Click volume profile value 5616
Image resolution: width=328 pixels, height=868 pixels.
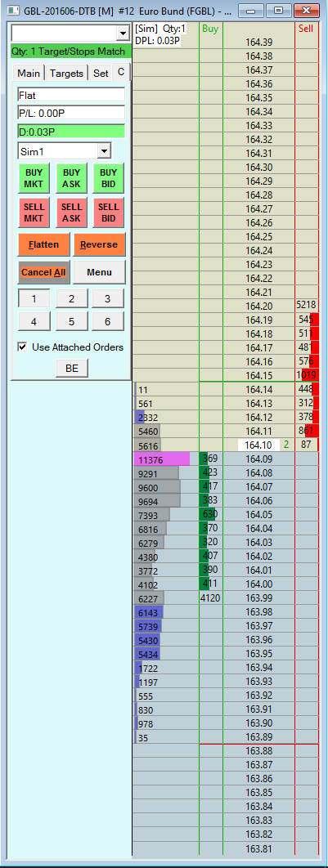point(147,445)
